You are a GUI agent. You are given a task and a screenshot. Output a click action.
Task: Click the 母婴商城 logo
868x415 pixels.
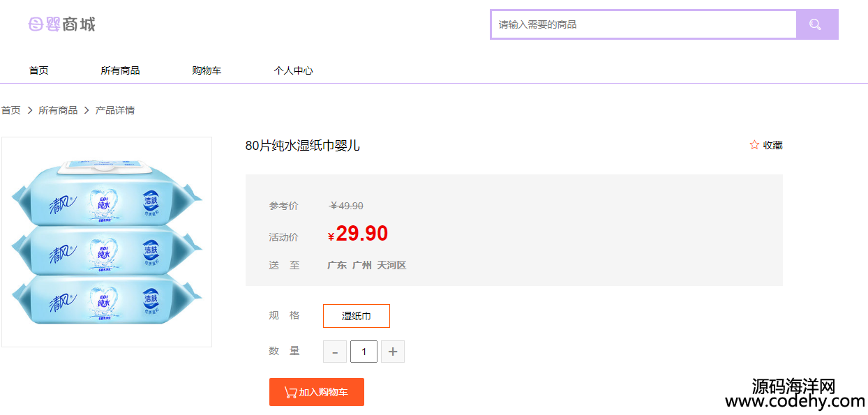61,24
